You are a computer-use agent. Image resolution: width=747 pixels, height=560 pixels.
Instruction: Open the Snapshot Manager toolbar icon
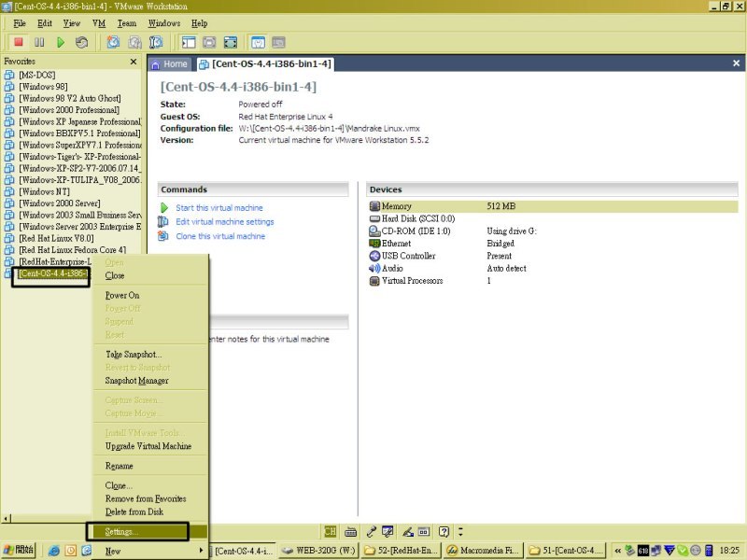pyautogui.click(x=156, y=42)
